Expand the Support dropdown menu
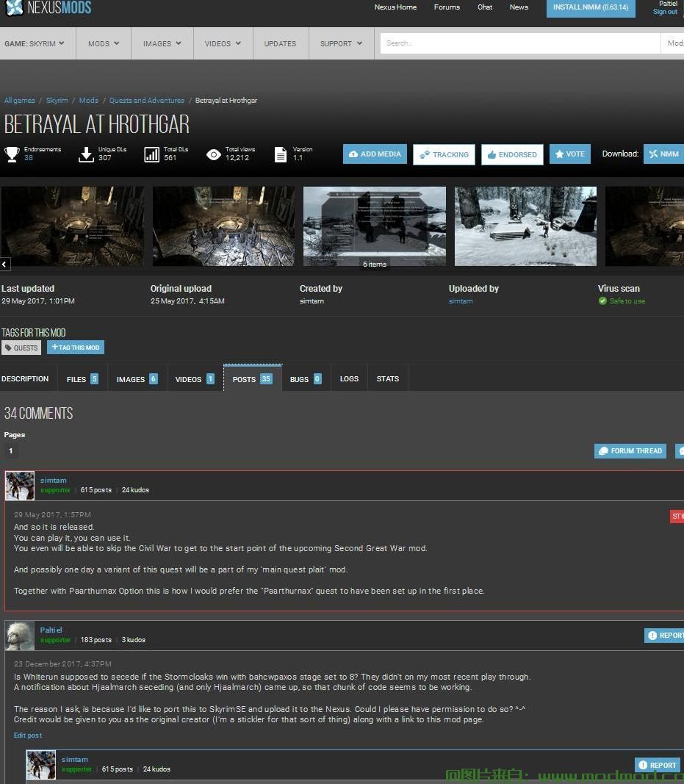This screenshot has height=784, width=684. coord(341,43)
